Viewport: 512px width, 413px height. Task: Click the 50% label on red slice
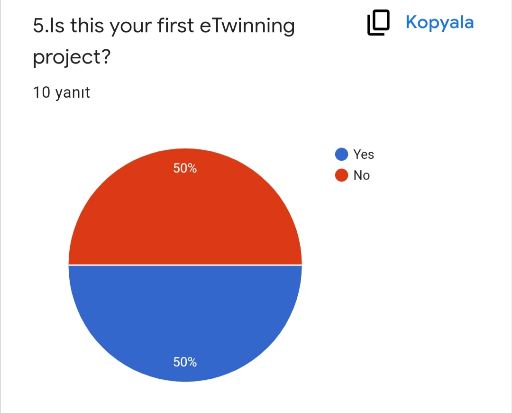click(x=185, y=168)
